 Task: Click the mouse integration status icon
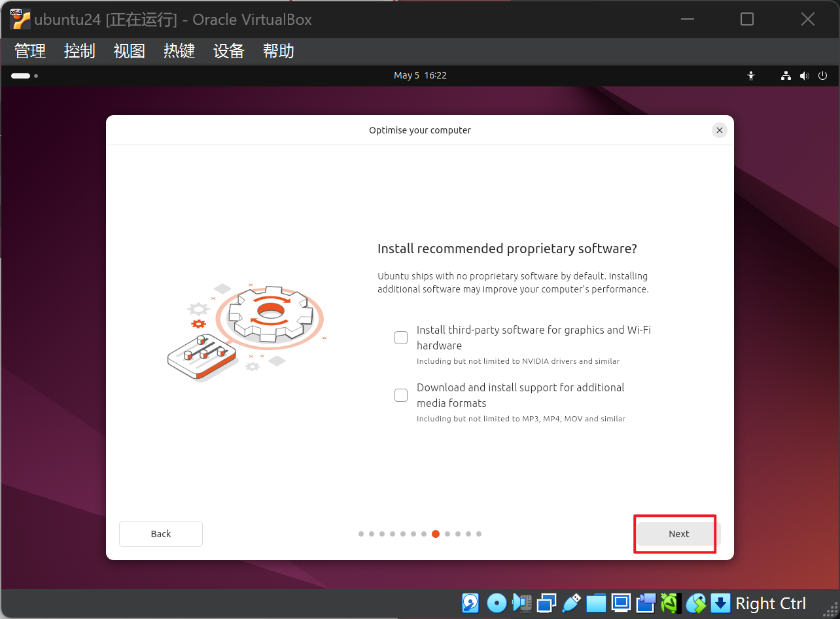[x=695, y=603]
